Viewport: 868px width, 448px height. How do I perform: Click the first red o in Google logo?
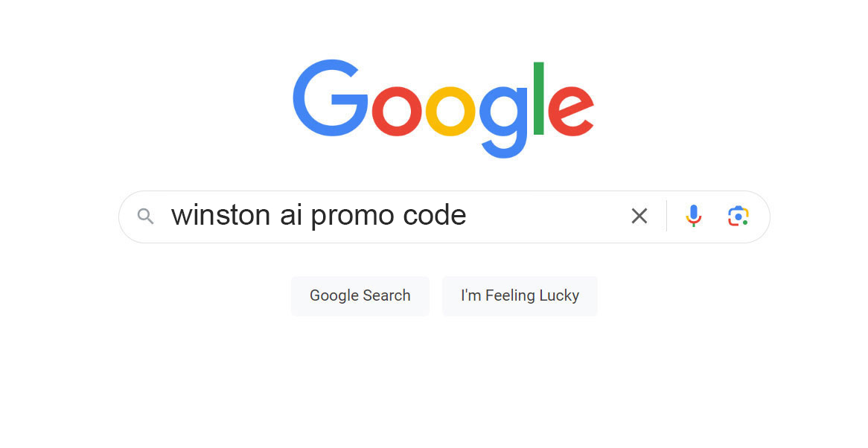[x=397, y=111]
